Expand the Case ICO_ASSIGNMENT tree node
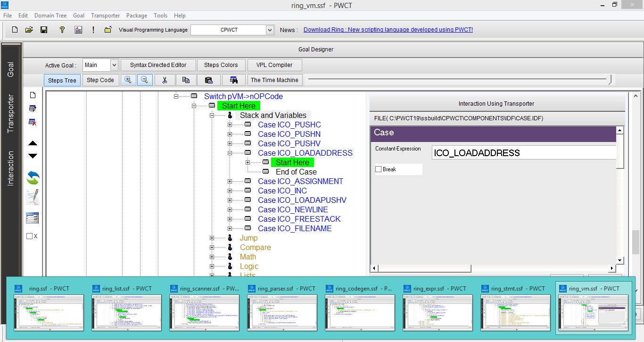The image size is (644, 342). click(x=230, y=182)
